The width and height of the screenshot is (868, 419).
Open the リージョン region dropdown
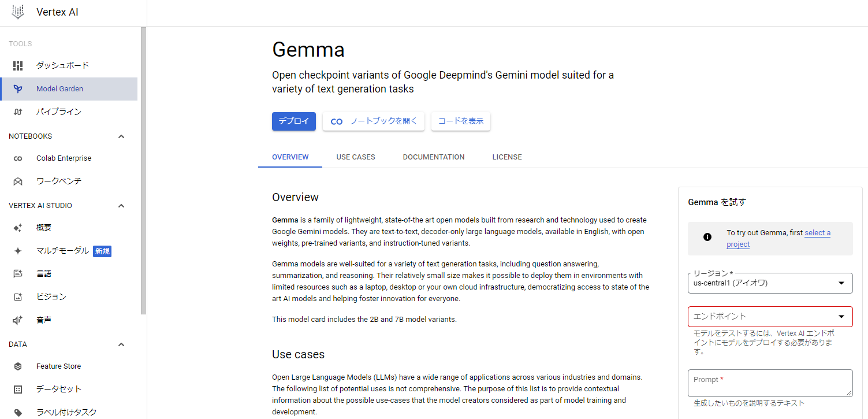click(x=770, y=283)
